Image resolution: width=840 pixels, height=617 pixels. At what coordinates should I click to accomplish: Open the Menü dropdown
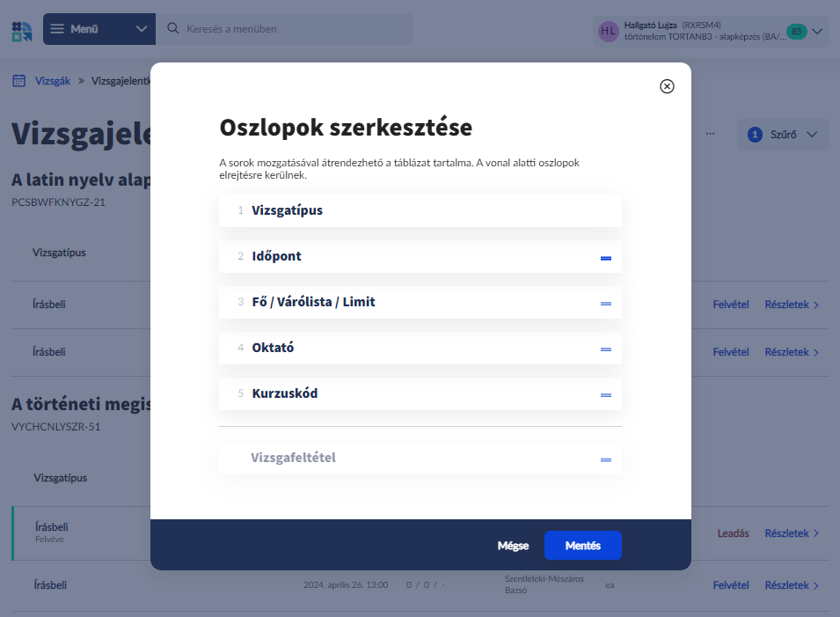click(99, 29)
